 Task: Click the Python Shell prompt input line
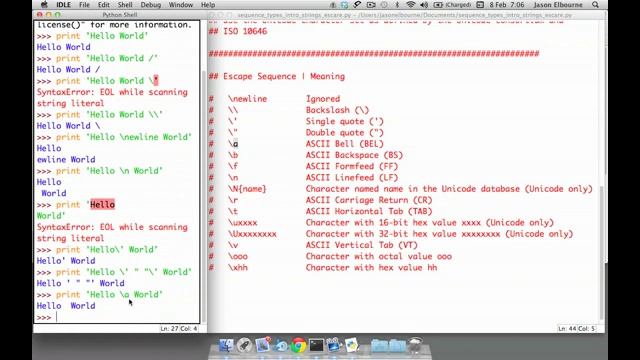point(118,317)
